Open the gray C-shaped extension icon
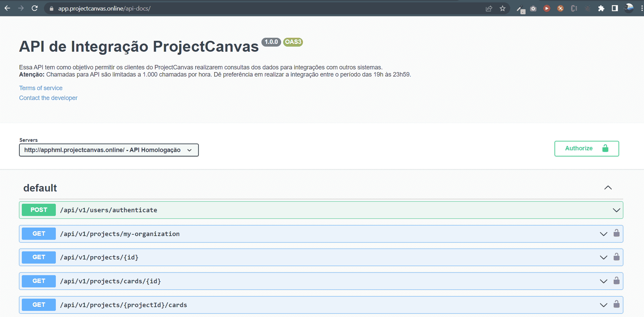This screenshot has height=317, width=644. 574,9
